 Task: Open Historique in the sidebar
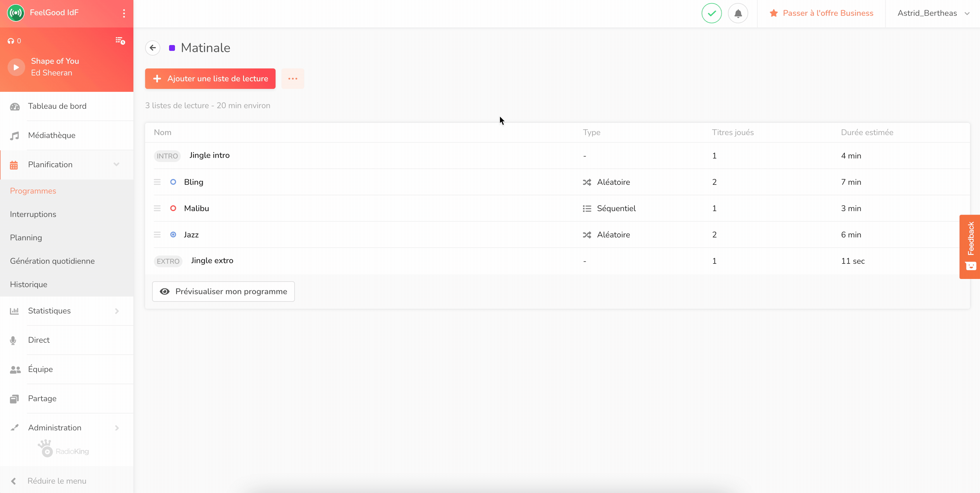(29, 285)
